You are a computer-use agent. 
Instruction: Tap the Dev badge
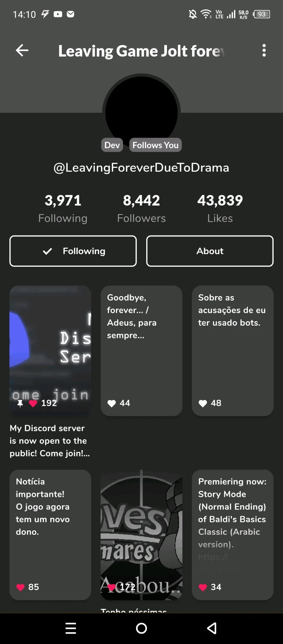(x=112, y=145)
